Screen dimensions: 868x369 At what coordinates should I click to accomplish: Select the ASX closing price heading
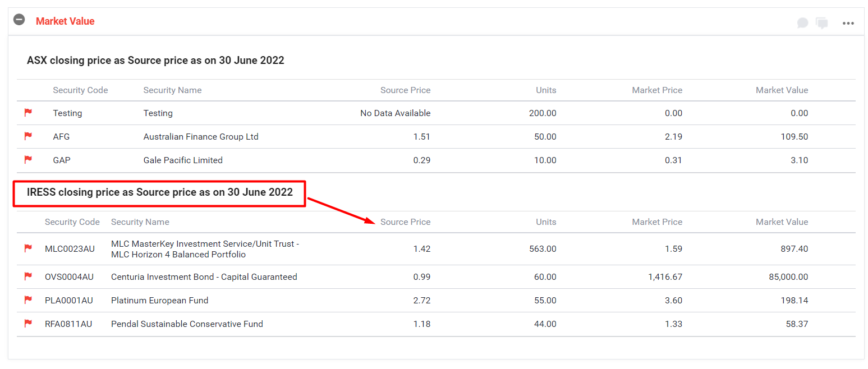tap(155, 61)
